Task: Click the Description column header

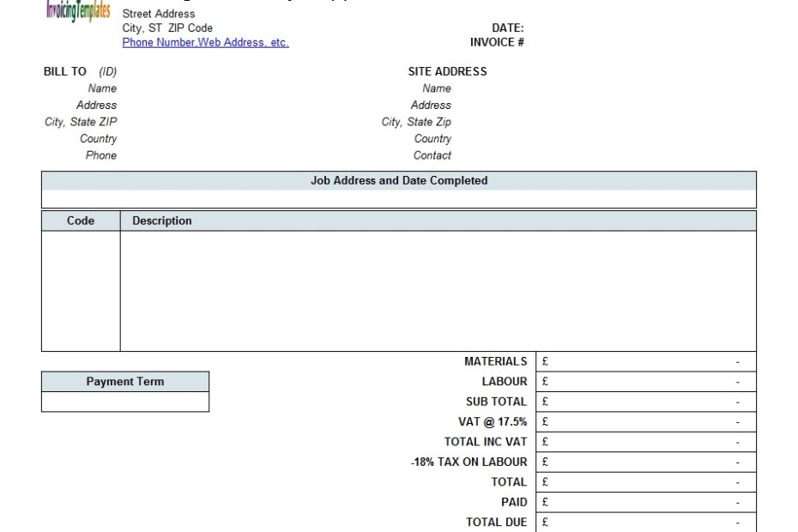Action: tap(162, 221)
